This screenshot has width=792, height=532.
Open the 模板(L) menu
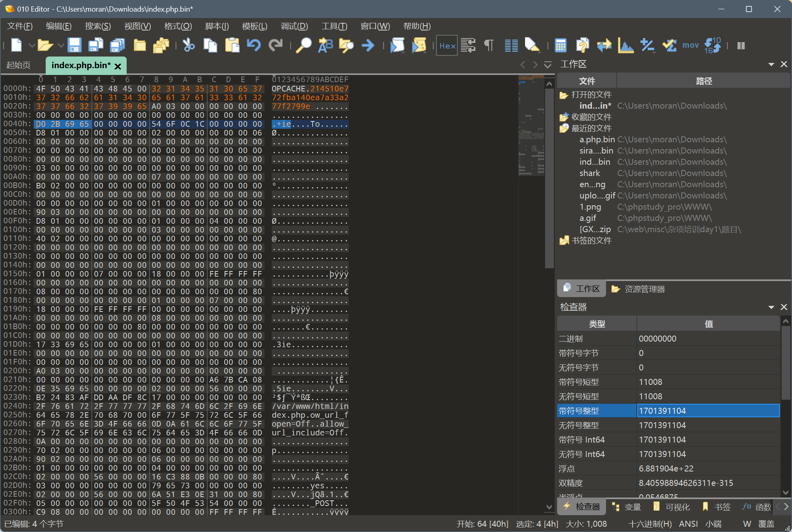pos(255,26)
